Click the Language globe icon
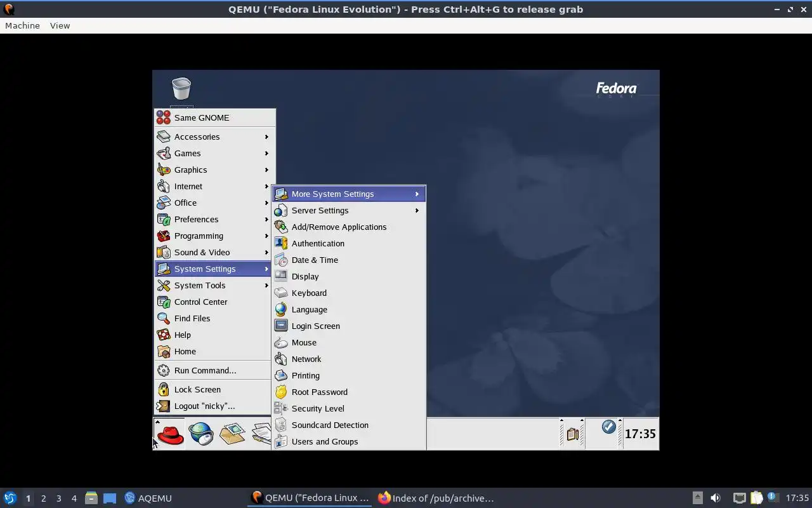The height and width of the screenshot is (508, 812). coord(281,309)
